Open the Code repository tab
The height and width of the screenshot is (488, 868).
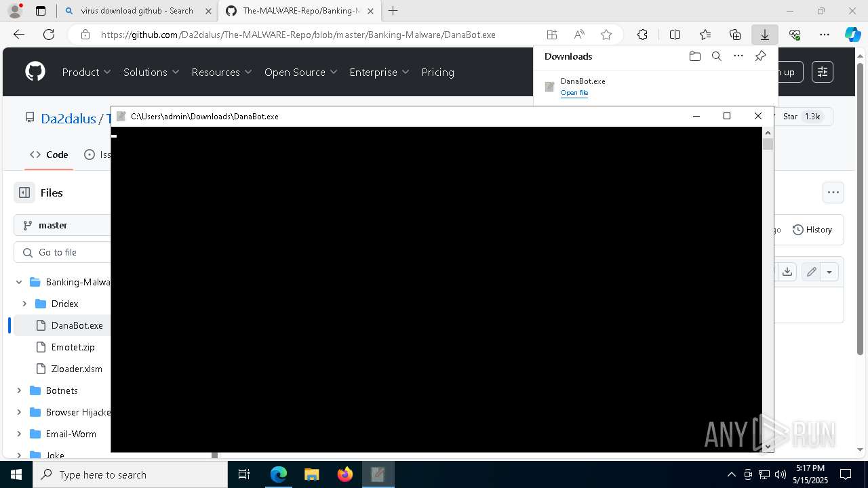pyautogui.click(x=49, y=155)
